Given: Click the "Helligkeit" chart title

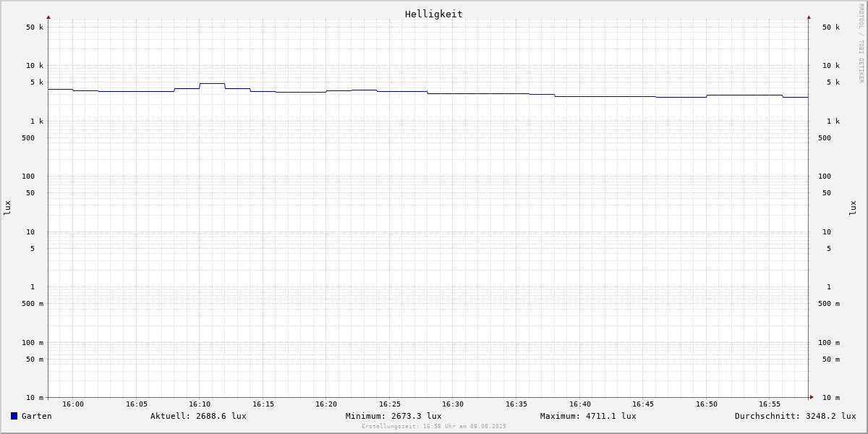Looking at the screenshot, I should pyautogui.click(x=434, y=14).
